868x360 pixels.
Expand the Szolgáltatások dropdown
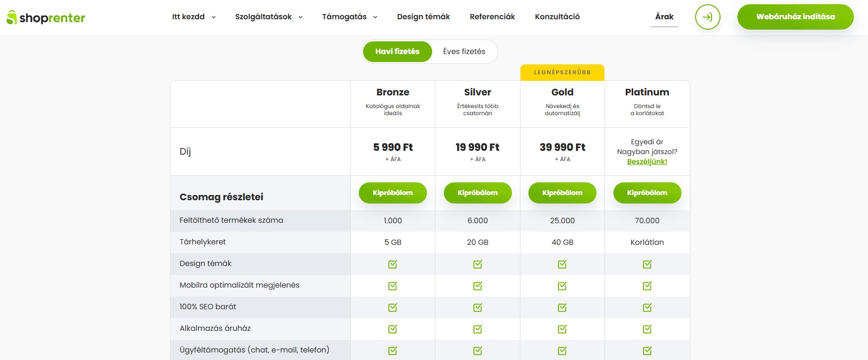[269, 17]
